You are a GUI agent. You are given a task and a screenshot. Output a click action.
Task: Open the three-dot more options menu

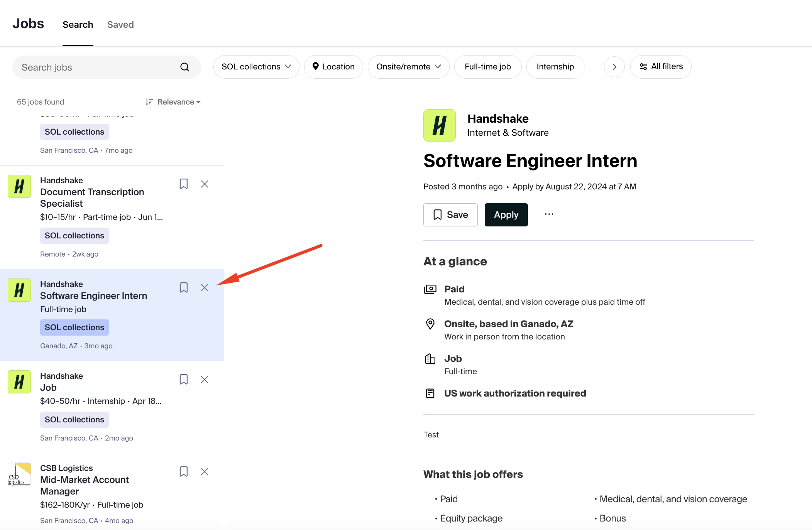point(549,214)
